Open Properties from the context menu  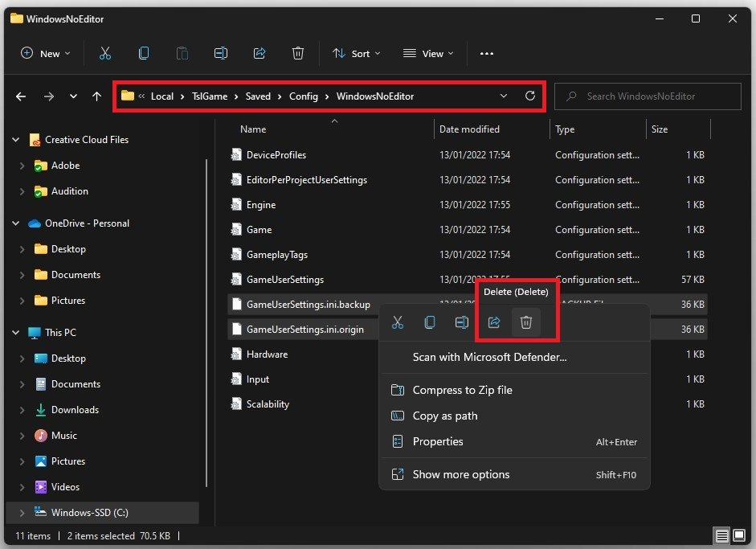coord(437,441)
